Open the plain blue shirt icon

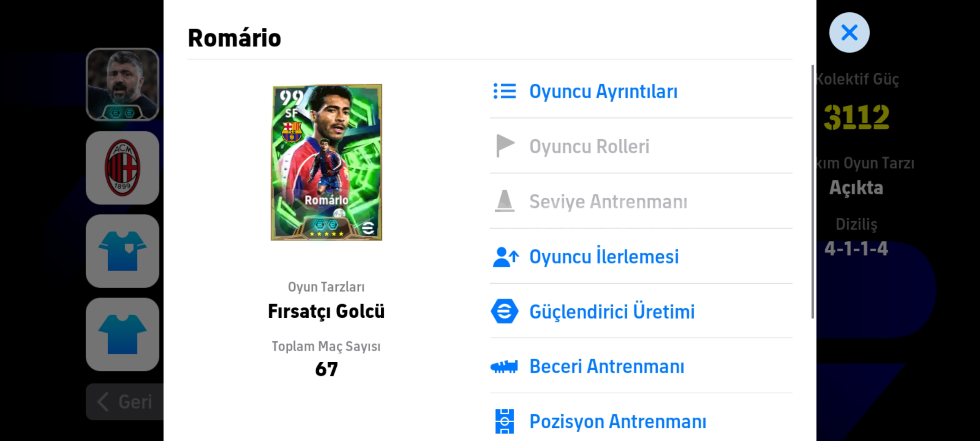[x=122, y=334]
